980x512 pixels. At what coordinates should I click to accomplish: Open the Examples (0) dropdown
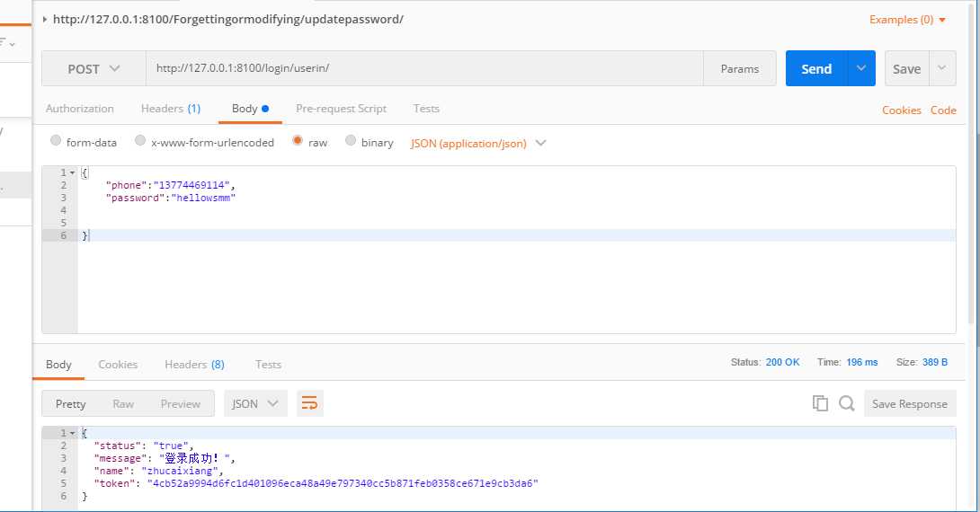907,20
